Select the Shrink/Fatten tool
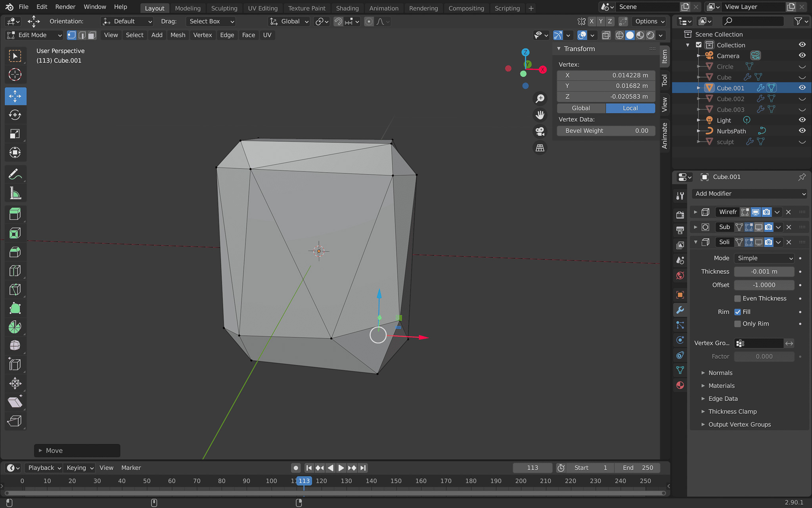 coord(15,383)
